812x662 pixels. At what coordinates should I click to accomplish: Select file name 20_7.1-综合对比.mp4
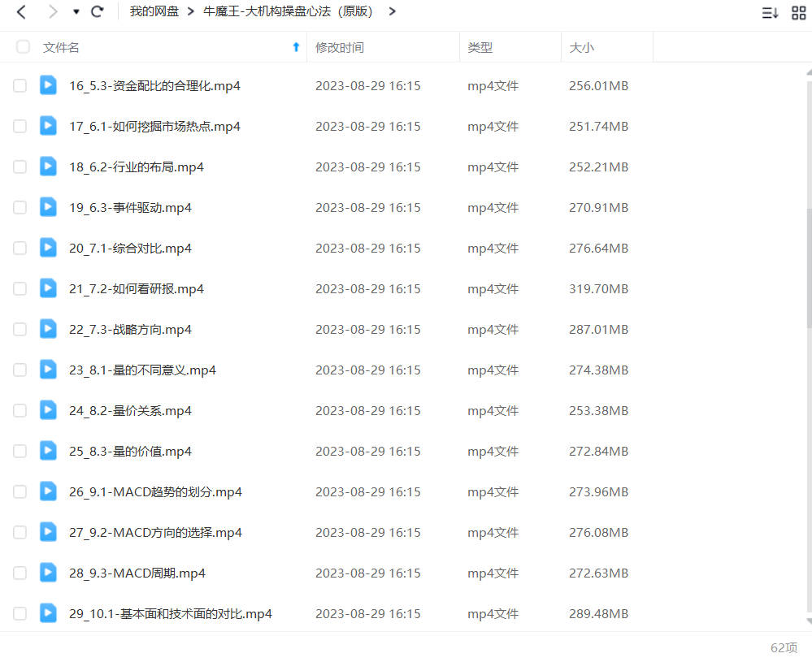131,249
